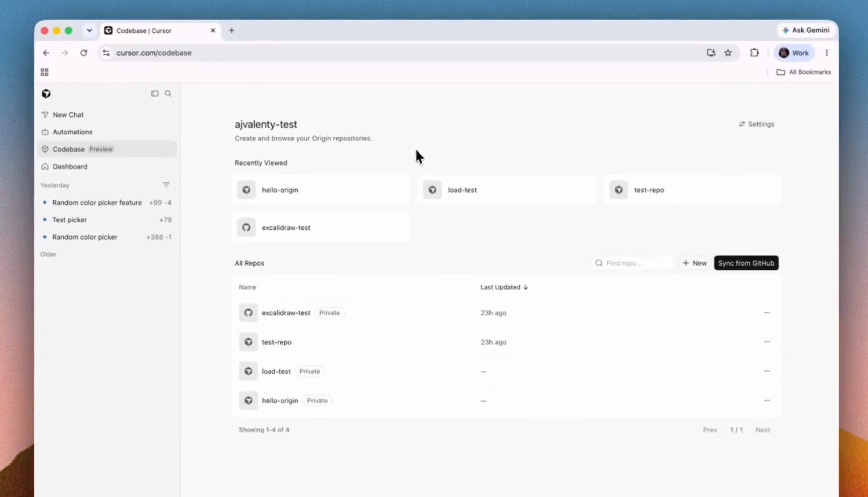
Task: Open the Random color picker +388 chat
Action: [x=107, y=237]
